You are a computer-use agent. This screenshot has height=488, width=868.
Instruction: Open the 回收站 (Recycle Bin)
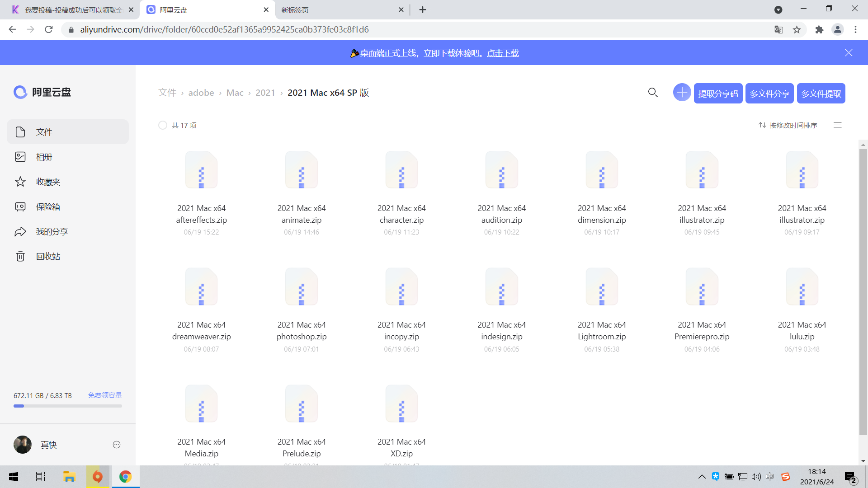[47, 256]
